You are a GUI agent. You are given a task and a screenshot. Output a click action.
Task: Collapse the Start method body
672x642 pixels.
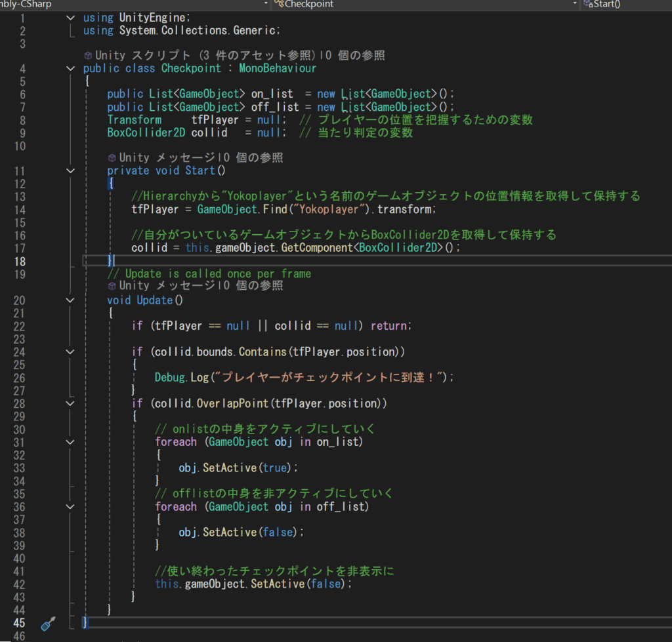point(71,171)
